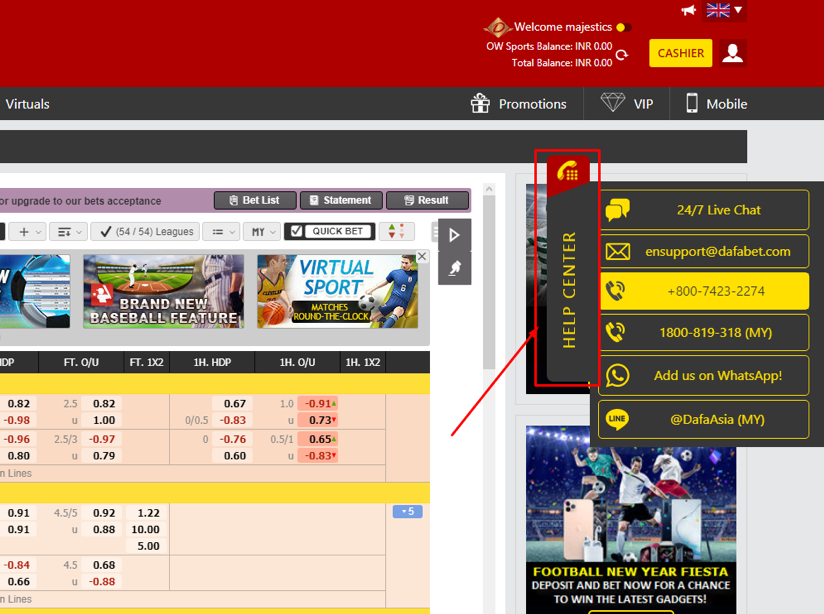Screen dimensions: 824x614
Task: Click the hockey player icon below play
Action: tap(455, 268)
